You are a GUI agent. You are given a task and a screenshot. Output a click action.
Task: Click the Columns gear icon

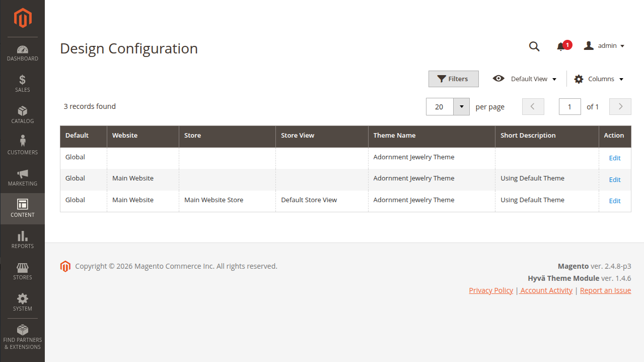click(x=579, y=79)
